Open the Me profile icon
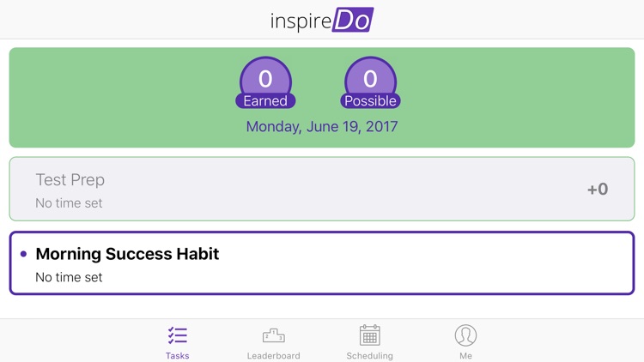The height and width of the screenshot is (362, 644). point(465,335)
